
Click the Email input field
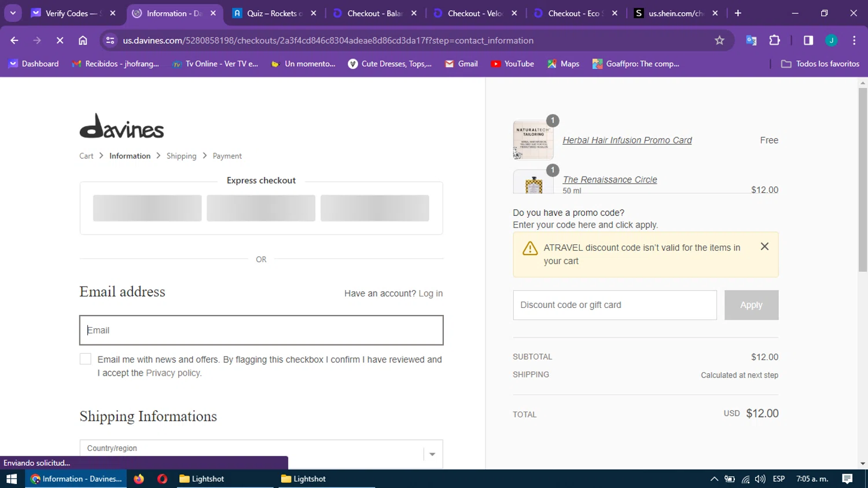261,330
